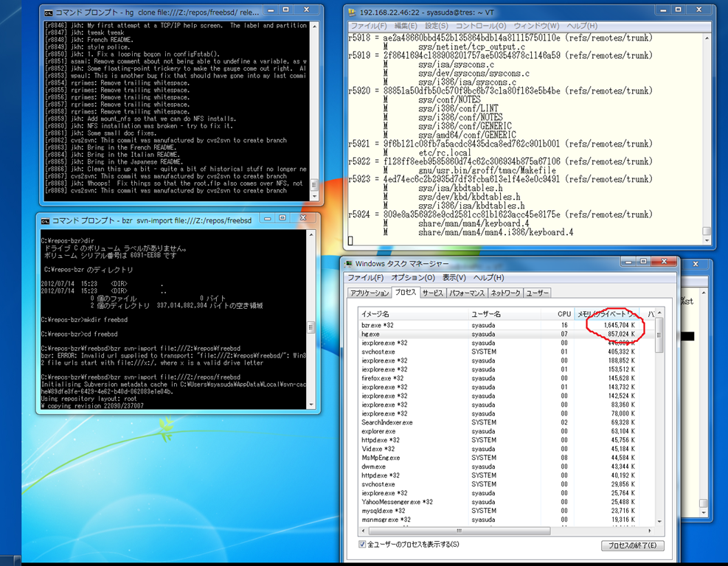
Task: Click the process list scroll-down arrow
Action: pos(659,522)
